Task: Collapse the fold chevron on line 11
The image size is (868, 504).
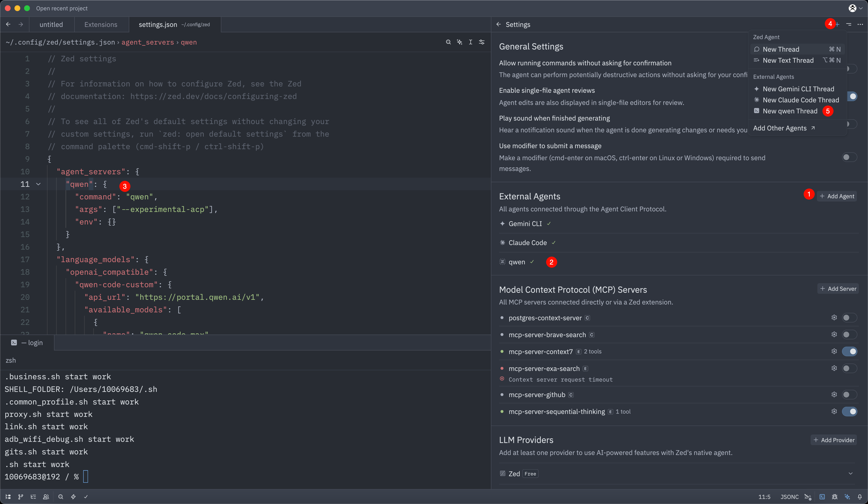Action: click(39, 184)
